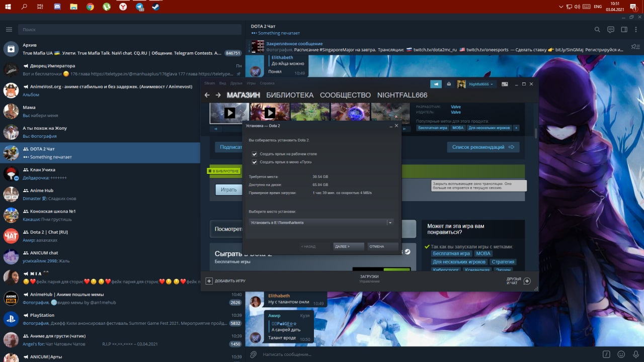Go back in Steam navigation
This screenshot has width=644, height=362.
tap(207, 95)
